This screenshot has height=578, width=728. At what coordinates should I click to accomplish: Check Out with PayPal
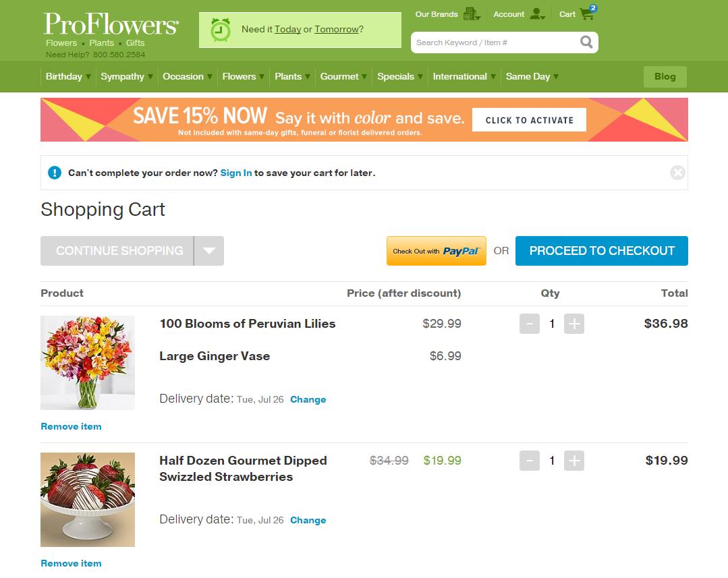pyautogui.click(x=436, y=250)
